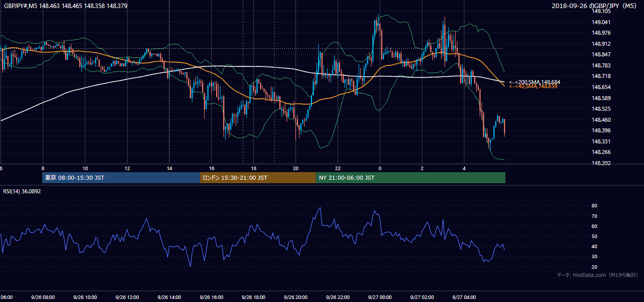The height and width of the screenshot is (302, 644).
Task: Click price level 148.202 on the price axis
Action: (601, 163)
